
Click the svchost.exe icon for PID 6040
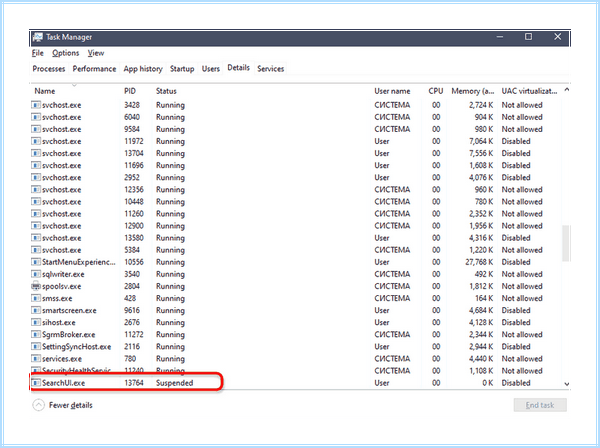pos(36,117)
